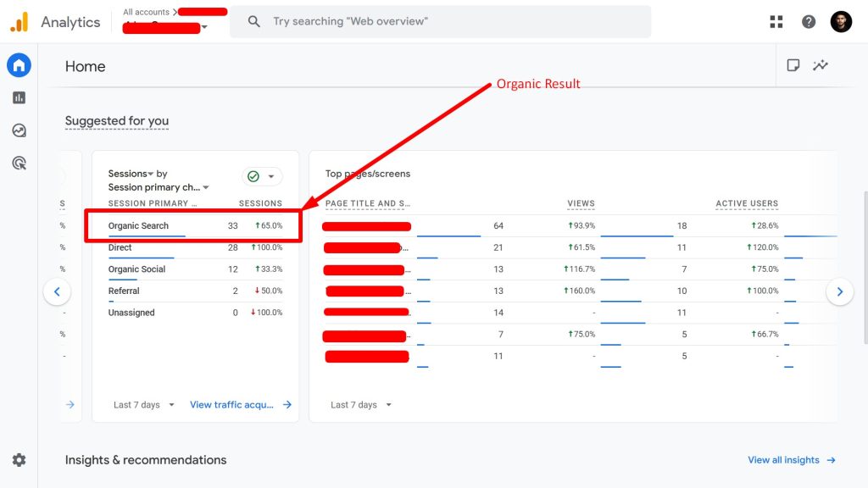Open the Advertising section icon
The image size is (868, 488).
click(x=19, y=163)
